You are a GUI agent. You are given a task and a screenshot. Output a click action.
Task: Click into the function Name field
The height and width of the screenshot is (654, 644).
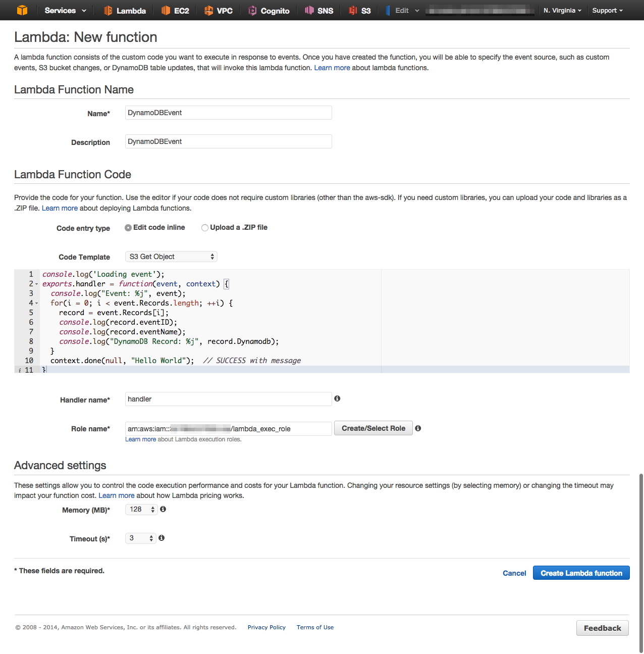pyautogui.click(x=228, y=113)
